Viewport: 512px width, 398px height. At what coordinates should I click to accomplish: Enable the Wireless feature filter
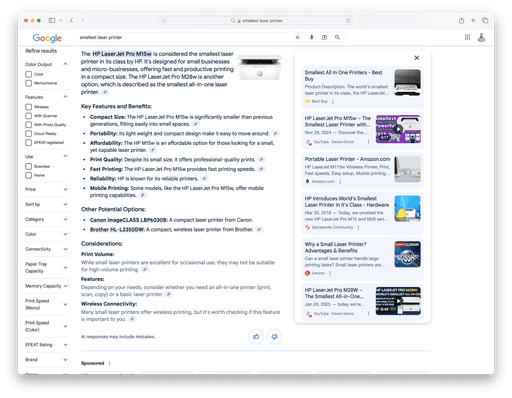(29, 107)
